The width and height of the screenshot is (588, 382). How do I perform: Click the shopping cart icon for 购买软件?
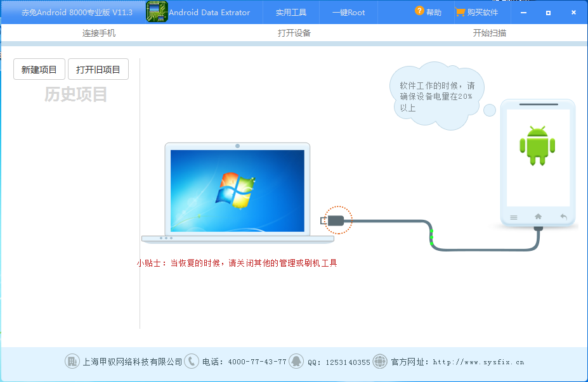coord(460,12)
